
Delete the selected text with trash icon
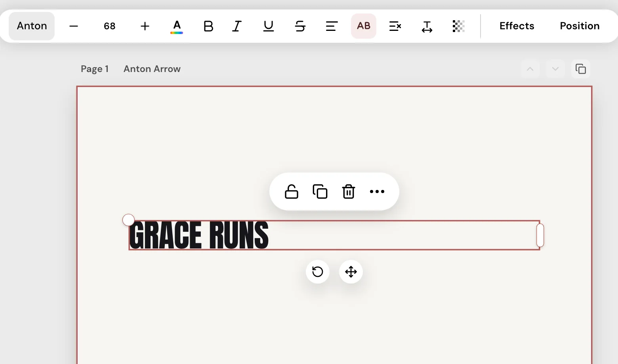coord(349,191)
